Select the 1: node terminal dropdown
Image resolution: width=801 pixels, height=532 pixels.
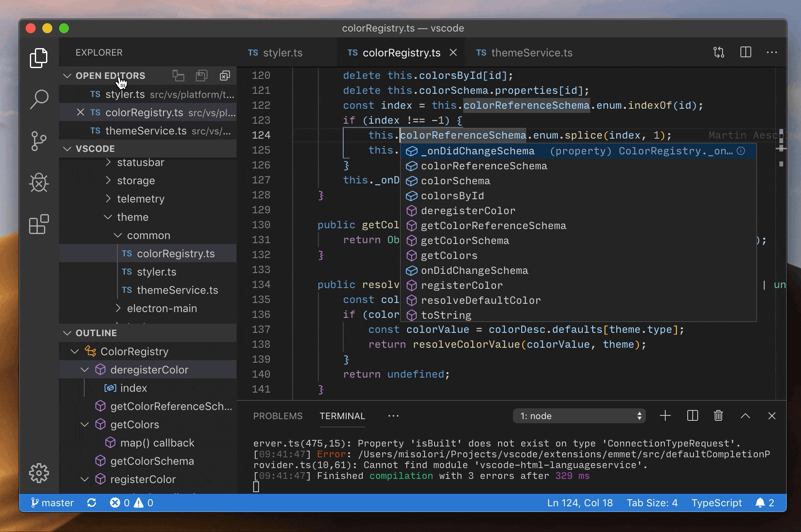(583, 415)
